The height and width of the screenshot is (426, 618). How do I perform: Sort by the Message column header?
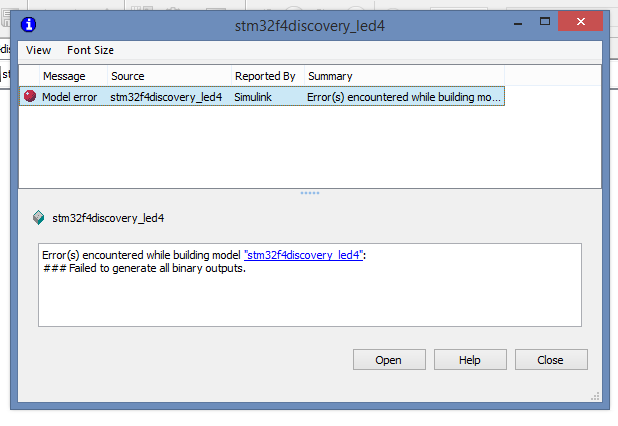(x=73, y=76)
